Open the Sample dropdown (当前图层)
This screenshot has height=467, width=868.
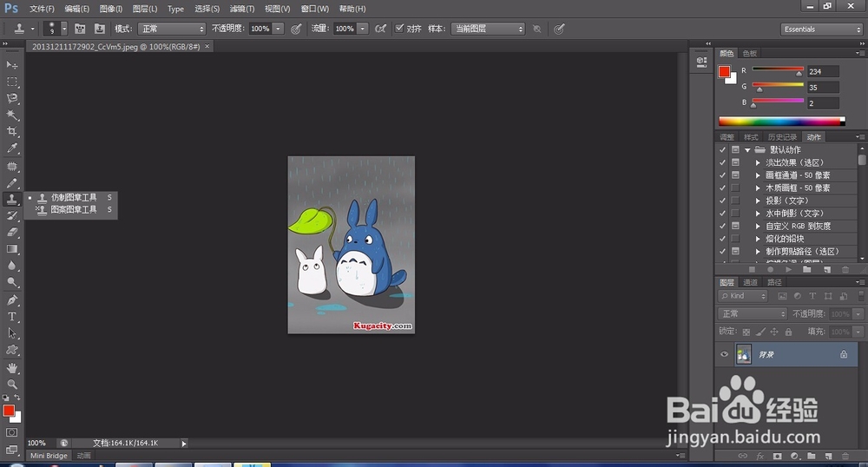coord(488,29)
